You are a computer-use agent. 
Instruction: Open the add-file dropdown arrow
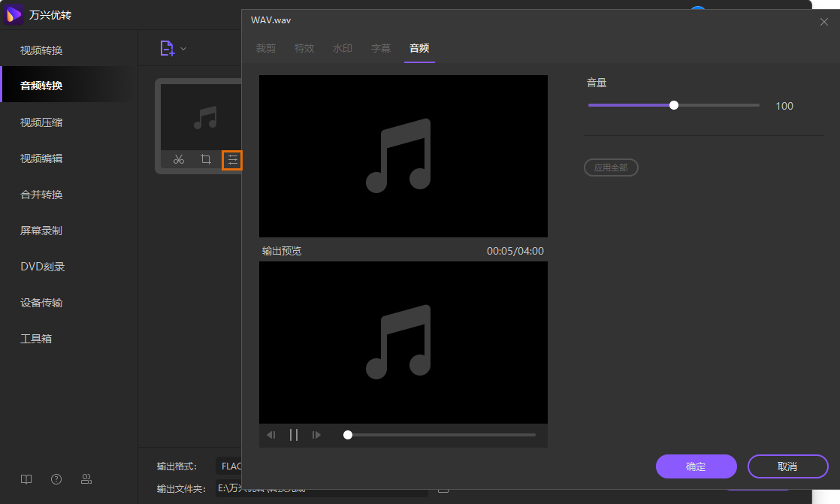[183, 47]
